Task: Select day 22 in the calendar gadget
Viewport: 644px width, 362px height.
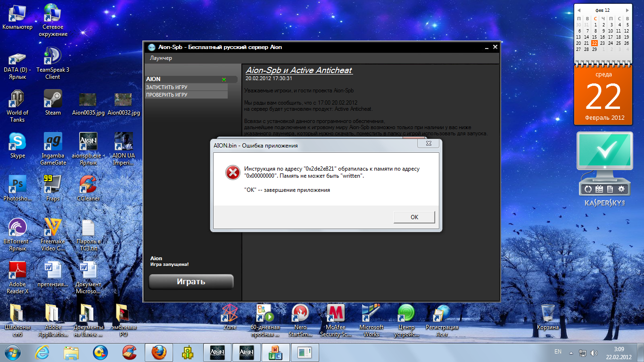Action: [x=594, y=43]
